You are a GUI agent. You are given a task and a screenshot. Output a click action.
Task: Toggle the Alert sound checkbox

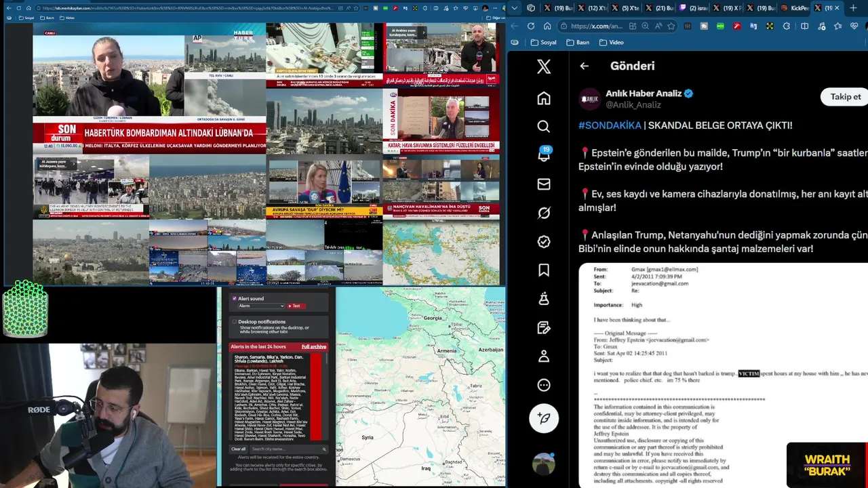(235, 298)
